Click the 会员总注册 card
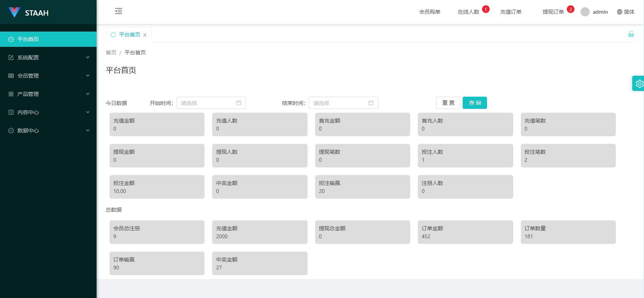Screen dimensions: 644x298 pyautogui.click(x=157, y=232)
